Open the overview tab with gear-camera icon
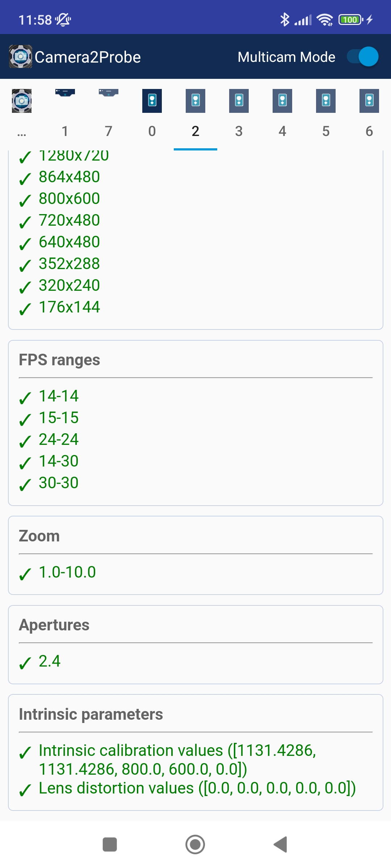This screenshot has height=868, width=391. coord(22,101)
